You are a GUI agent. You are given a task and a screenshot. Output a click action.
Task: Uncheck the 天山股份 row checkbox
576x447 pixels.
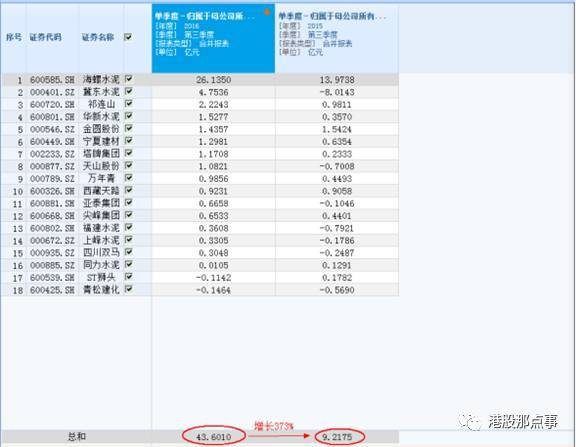point(129,166)
